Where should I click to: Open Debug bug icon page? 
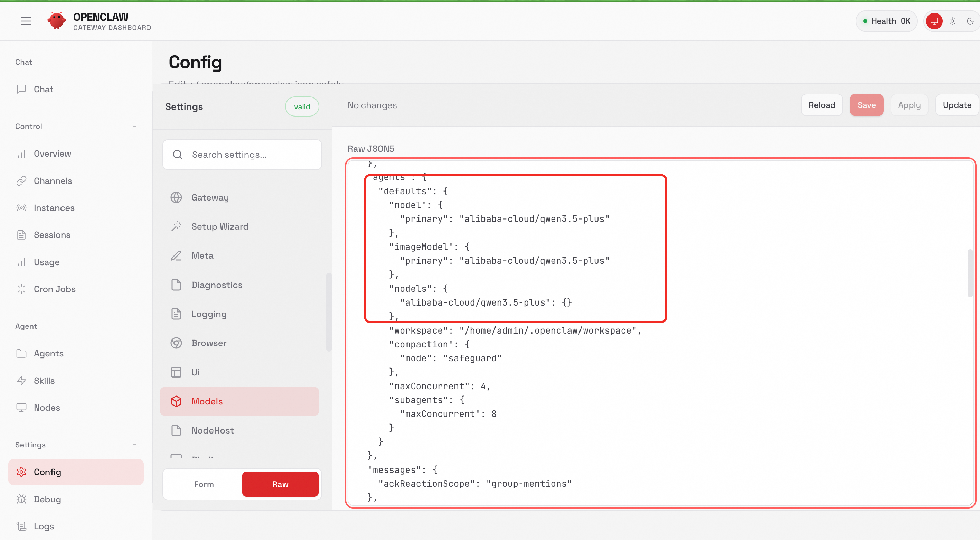[21, 499]
